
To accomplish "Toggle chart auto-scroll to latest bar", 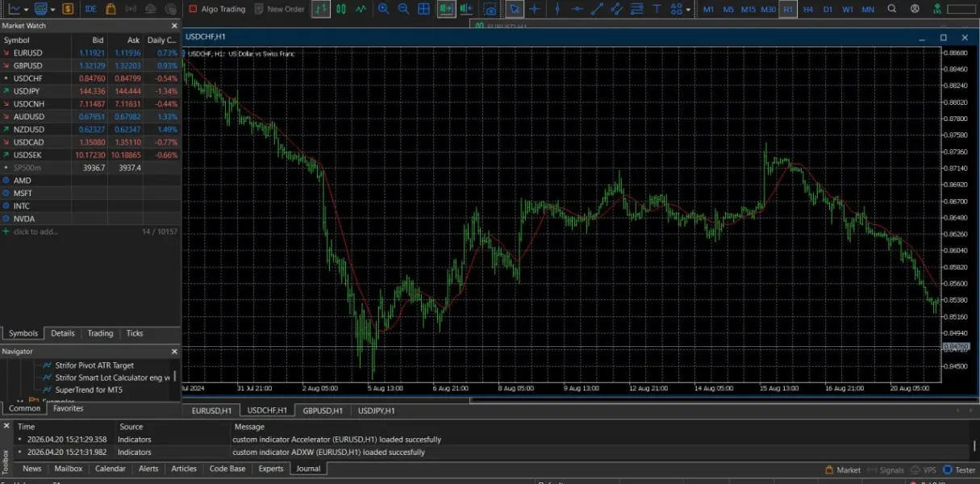I will pyautogui.click(x=446, y=9).
